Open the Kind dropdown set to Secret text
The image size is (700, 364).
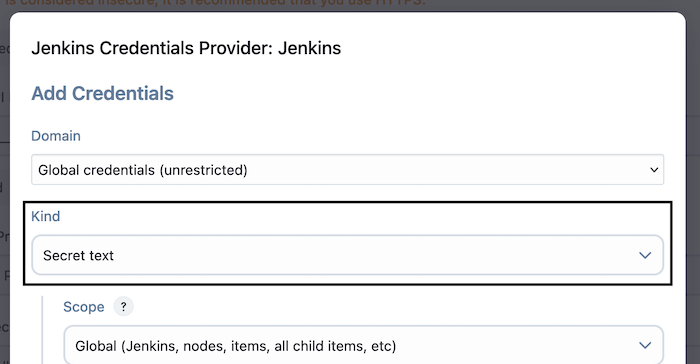[x=347, y=255]
